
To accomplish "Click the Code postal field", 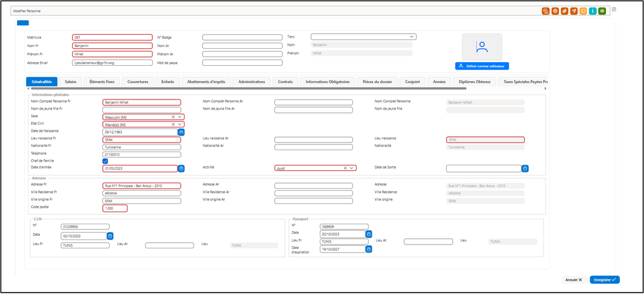I will coord(115,208).
